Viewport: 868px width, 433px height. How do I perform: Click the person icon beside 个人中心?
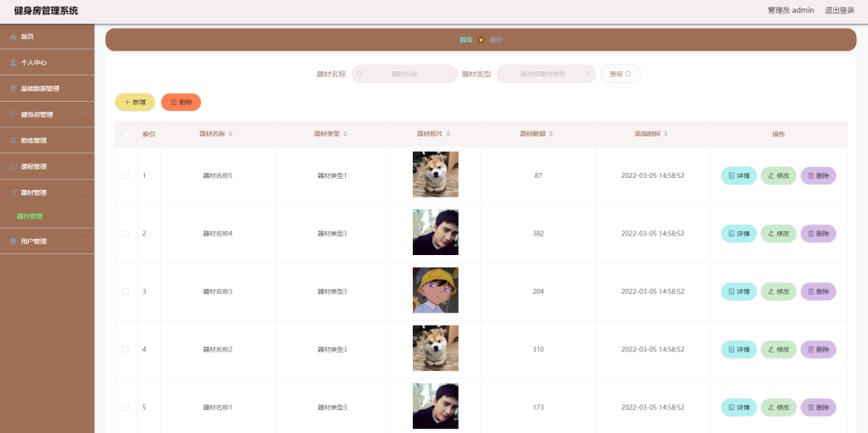point(14,63)
